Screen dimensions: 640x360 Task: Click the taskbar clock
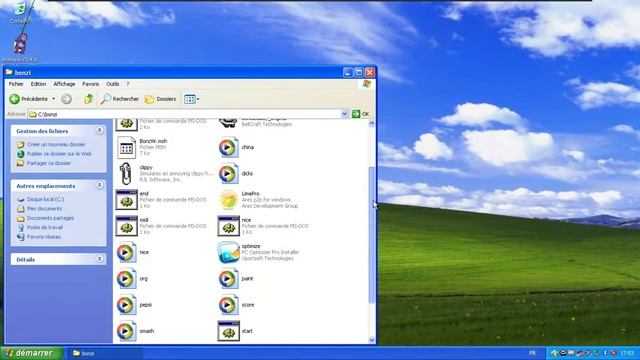click(x=627, y=353)
